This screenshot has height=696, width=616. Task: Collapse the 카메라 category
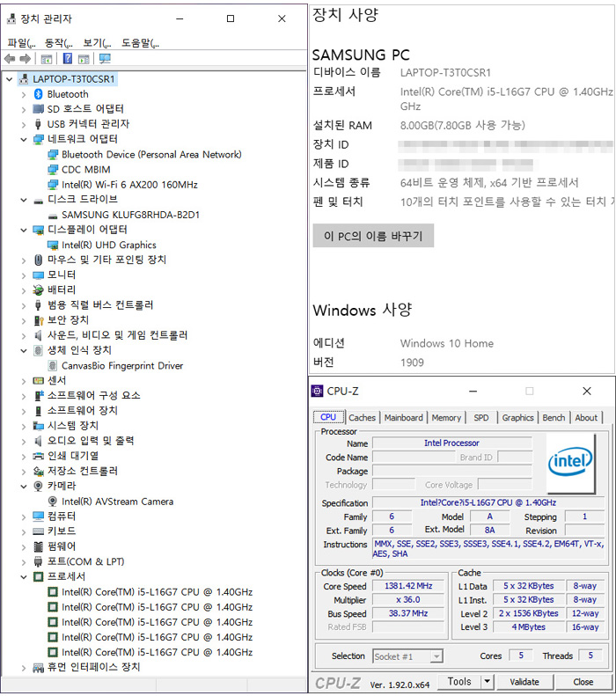click(24, 487)
